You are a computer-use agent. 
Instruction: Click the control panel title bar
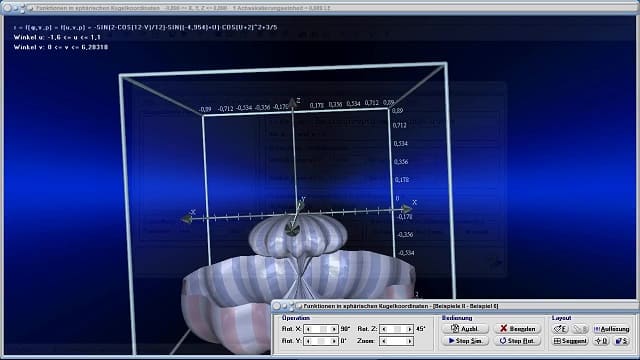[x=455, y=306]
